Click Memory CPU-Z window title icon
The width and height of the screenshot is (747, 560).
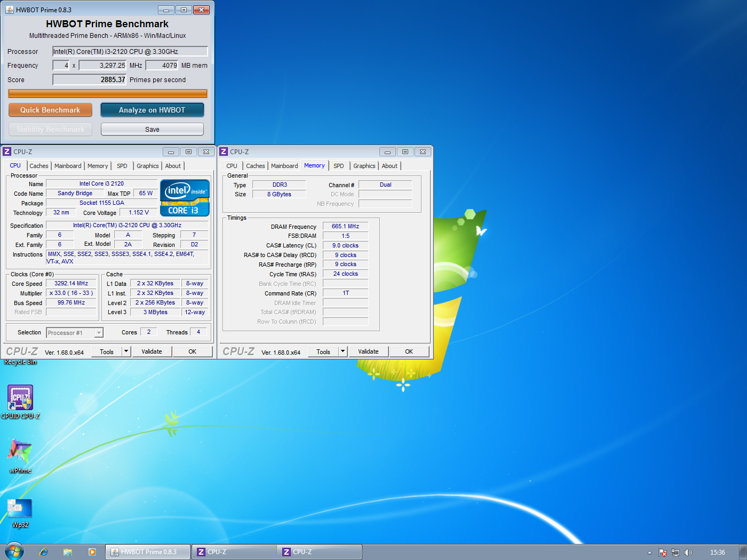click(224, 151)
